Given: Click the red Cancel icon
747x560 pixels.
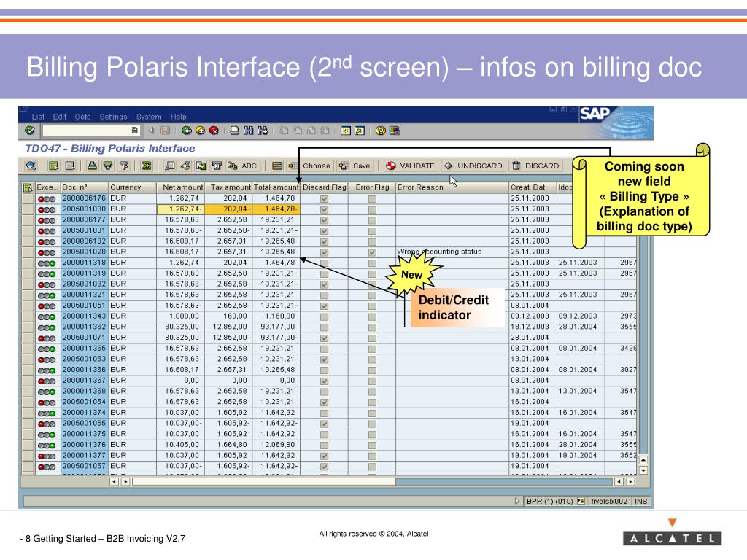Looking at the screenshot, I should [x=214, y=131].
